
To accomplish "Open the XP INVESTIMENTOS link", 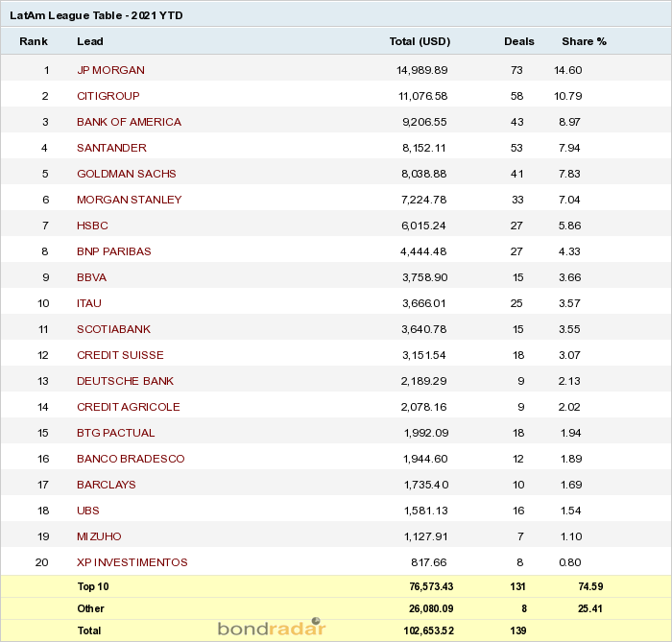I will pyautogui.click(x=132, y=562).
